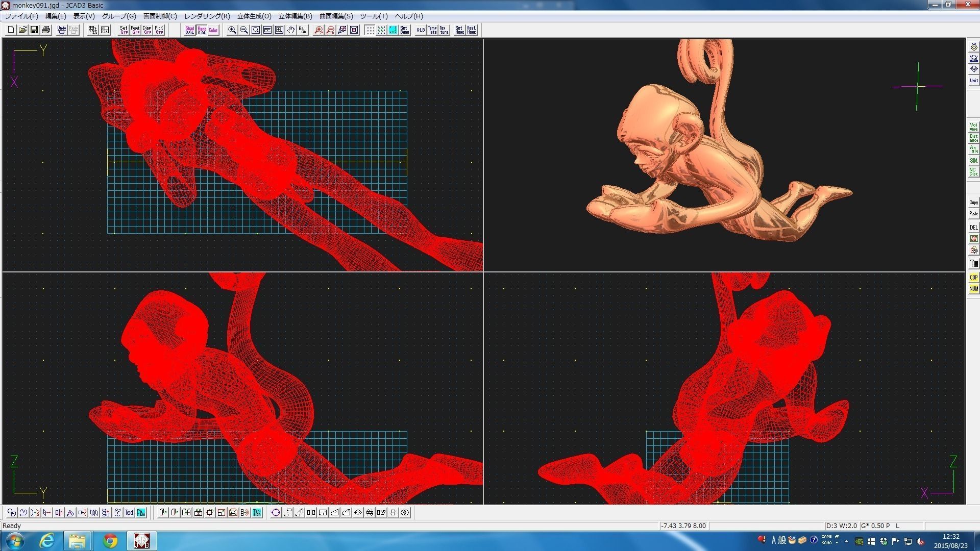Click the Save floppy disk icon
Viewport: 980px width, 551px height.
click(x=34, y=30)
